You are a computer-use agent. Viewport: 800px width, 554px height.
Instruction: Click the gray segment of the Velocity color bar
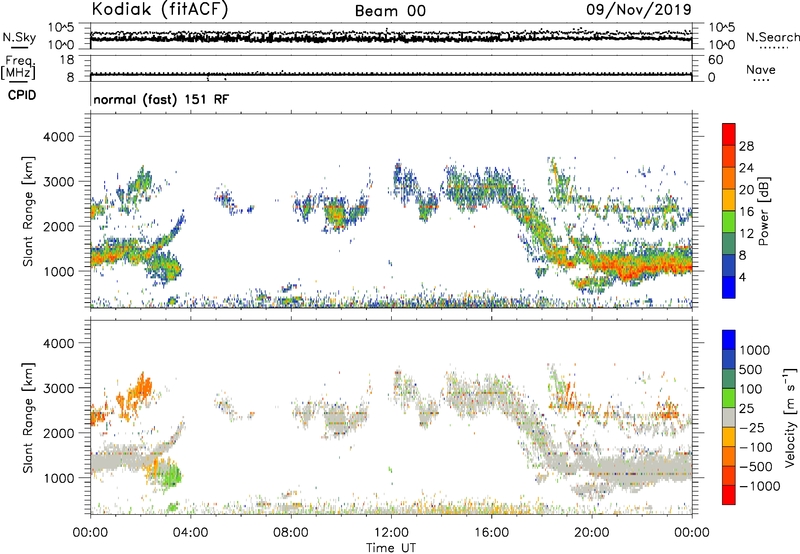click(729, 417)
